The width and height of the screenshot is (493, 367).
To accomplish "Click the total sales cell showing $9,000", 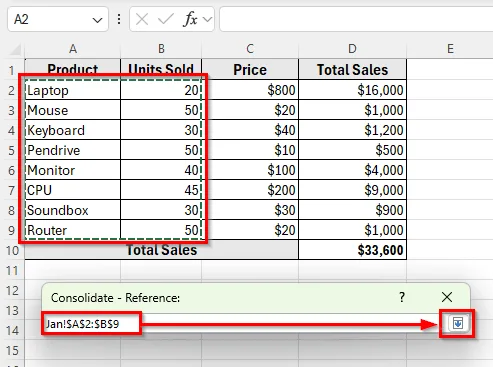I will pyautogui.click(x=352, y=190).
